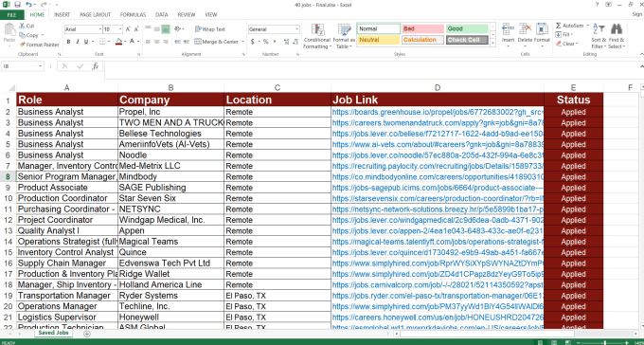Open the number format General dropdown
The width and height of the screenshot is (644, 345).
297,29
